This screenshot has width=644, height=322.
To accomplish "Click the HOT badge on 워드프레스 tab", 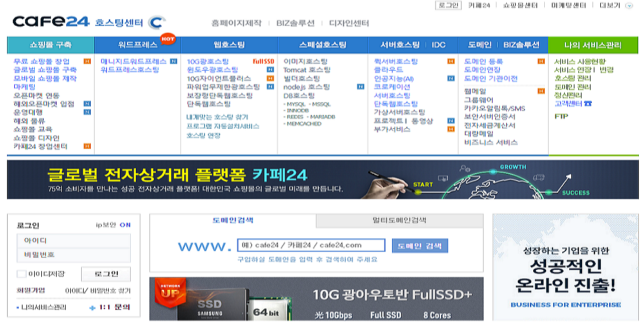I will click(167, 38).
